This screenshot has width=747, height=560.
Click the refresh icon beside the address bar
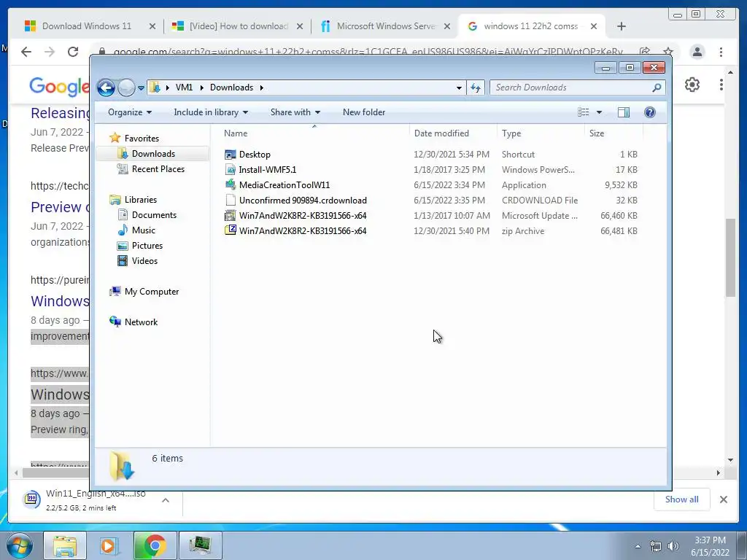point(476,87)
